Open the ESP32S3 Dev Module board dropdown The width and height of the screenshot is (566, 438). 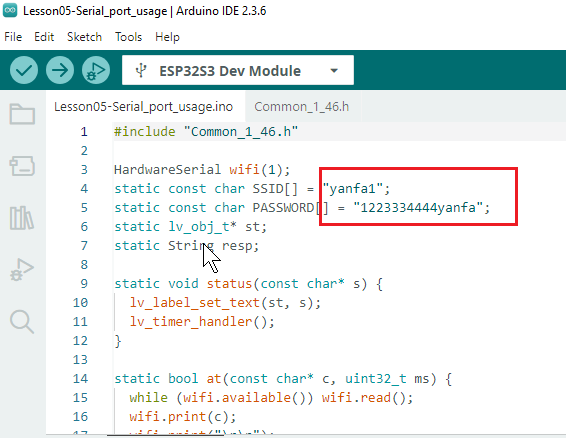(x=238, y=70)
